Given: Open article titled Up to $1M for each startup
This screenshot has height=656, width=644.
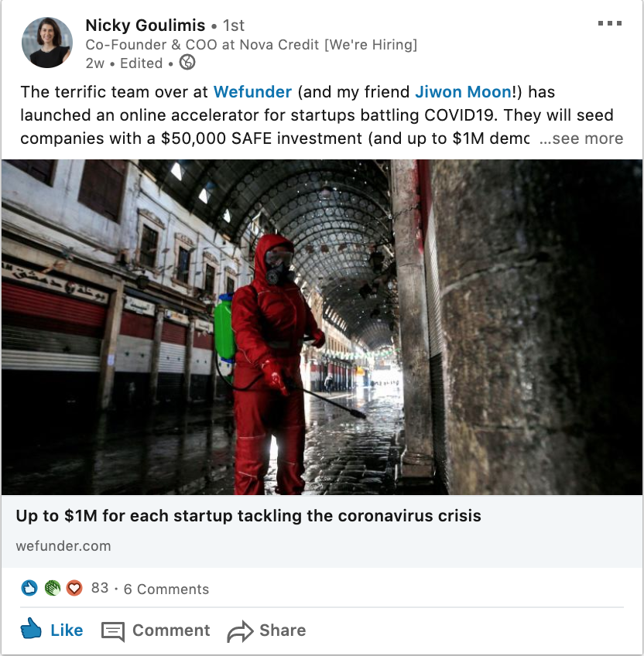Looking at the screenshot, I should [x=248, y=516].
